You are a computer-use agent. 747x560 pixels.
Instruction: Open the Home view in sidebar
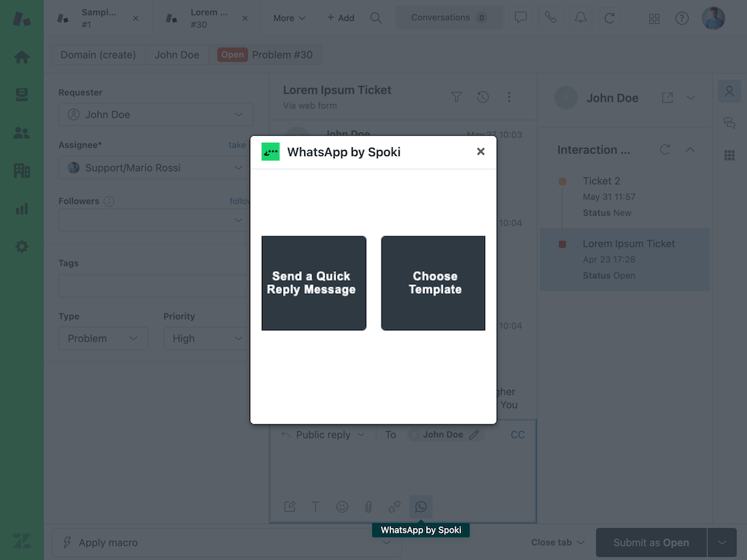[x=22, y=57]
